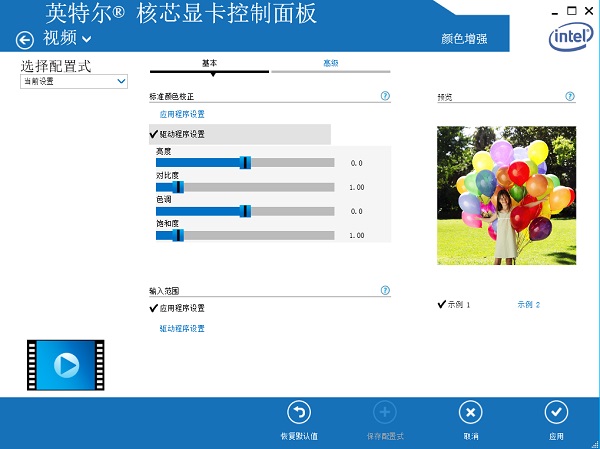Click the 取消 cancel X icon
Image resolution: width=600 pixels, height=449 pixels.
(471, 412)
